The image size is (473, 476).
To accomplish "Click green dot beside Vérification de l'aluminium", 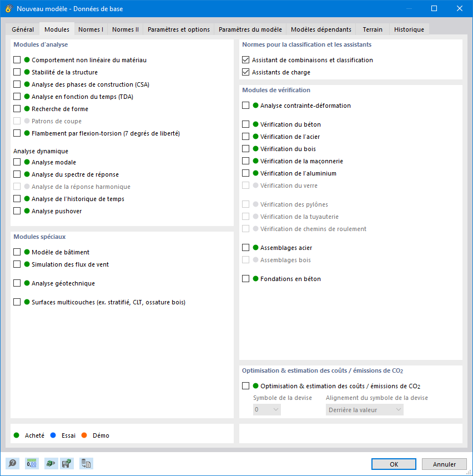I will (x=255, y=173).
